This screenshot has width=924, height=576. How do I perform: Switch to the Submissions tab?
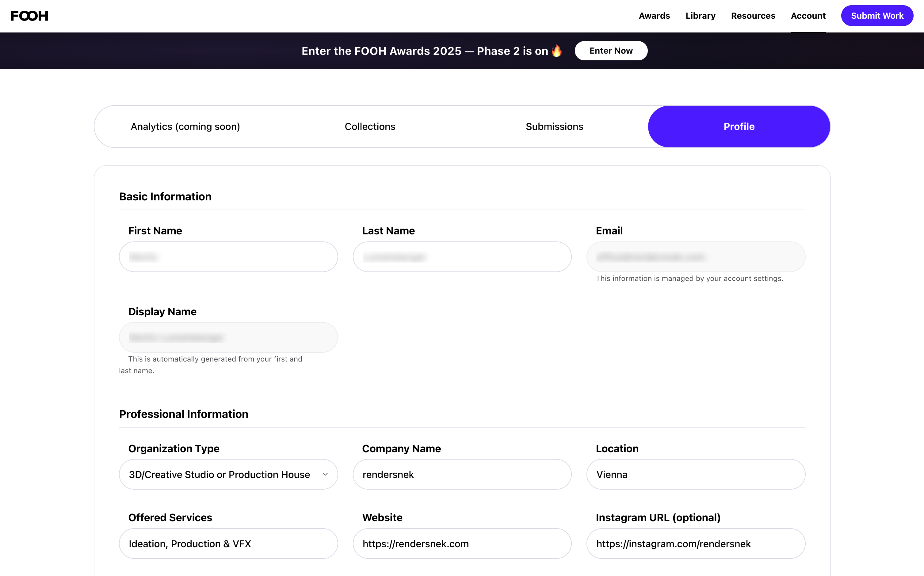(554, 127)
